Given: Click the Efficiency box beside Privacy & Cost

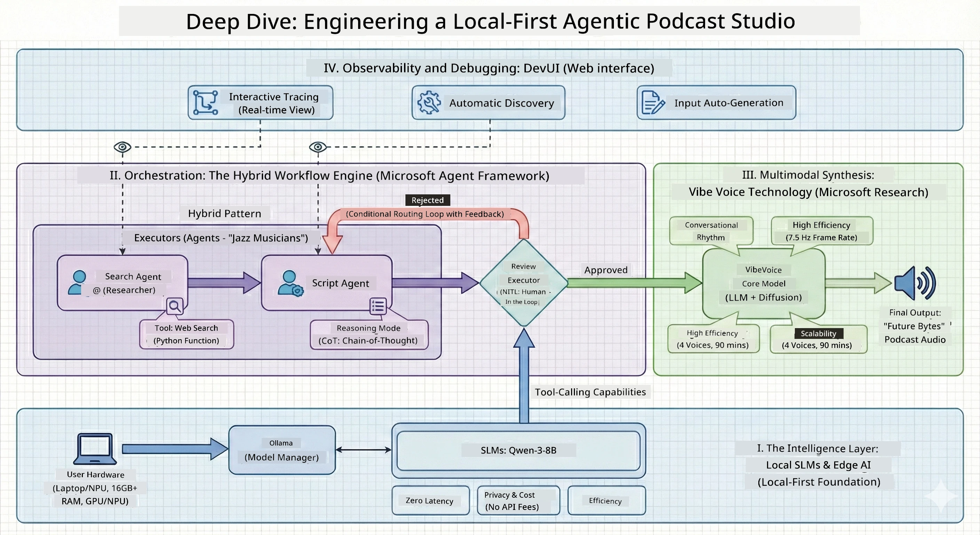Looking at the screenshot, I should (x=607, y=501).
